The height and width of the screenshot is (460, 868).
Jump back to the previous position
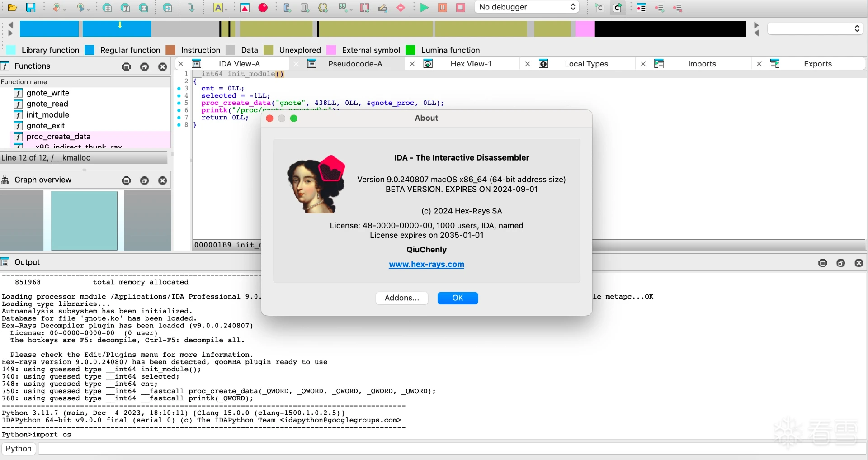click(x=56, y=8)
